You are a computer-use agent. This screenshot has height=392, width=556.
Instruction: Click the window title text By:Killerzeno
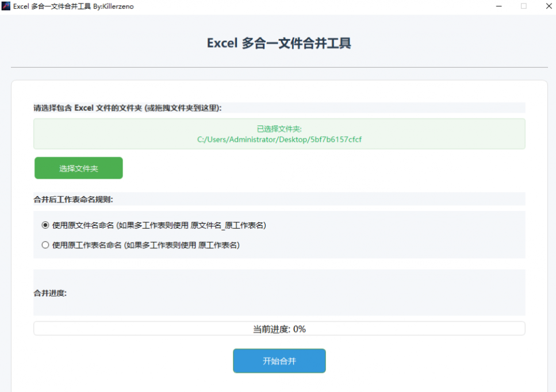click(x=113, y=6)
